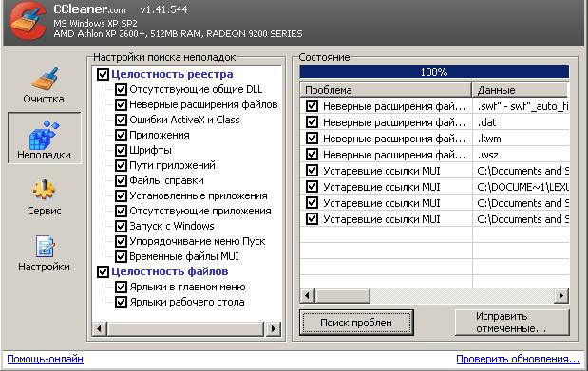
Task: Open the Настройки options icon
Action: pyautogui.click(x=45, y=247)
